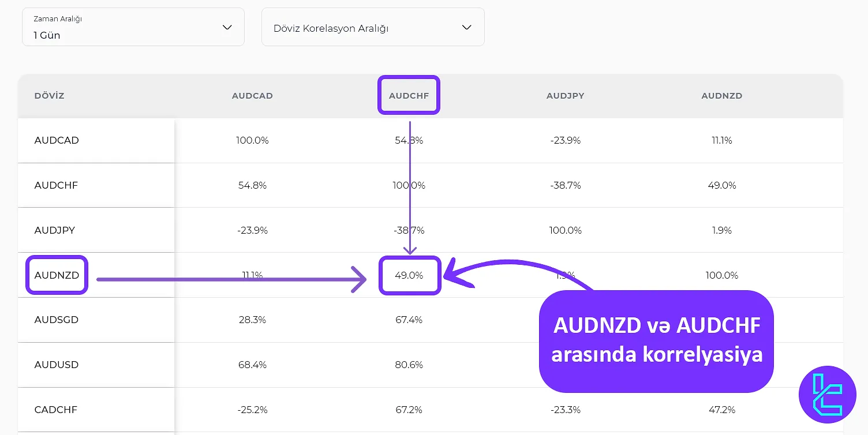Click the chevron on the 1 Gün selector

(227, 27)
